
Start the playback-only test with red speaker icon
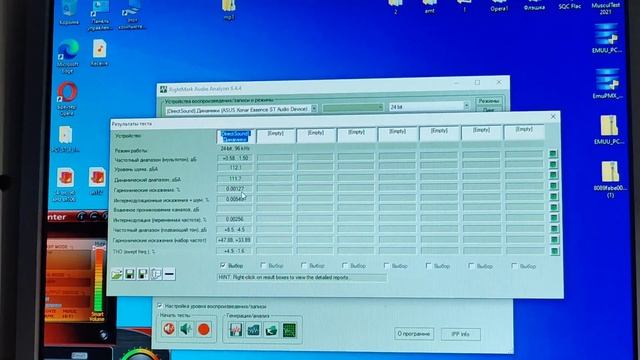coord(169,329)
